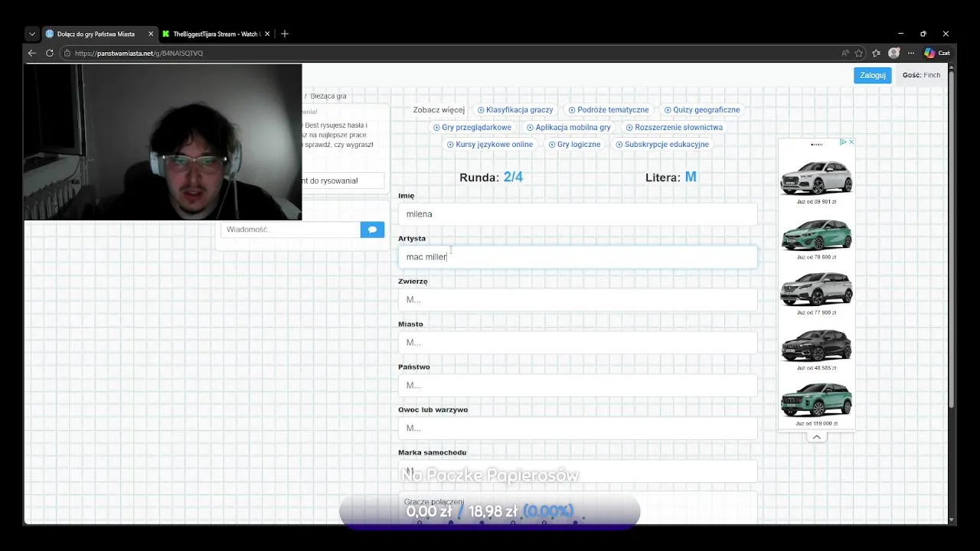Click the Zwierzę input field
This screenshot has width=980, height=551.
577,299
